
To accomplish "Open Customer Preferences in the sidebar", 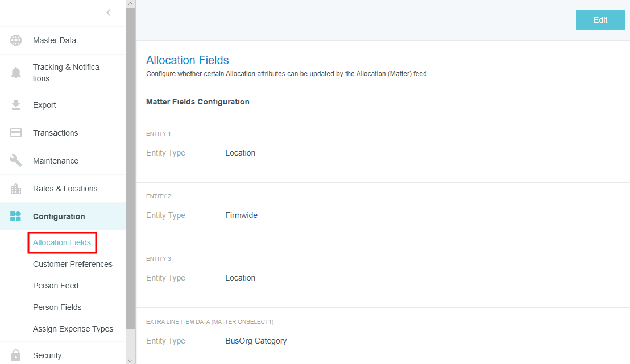I will click(x=73, y=264).
